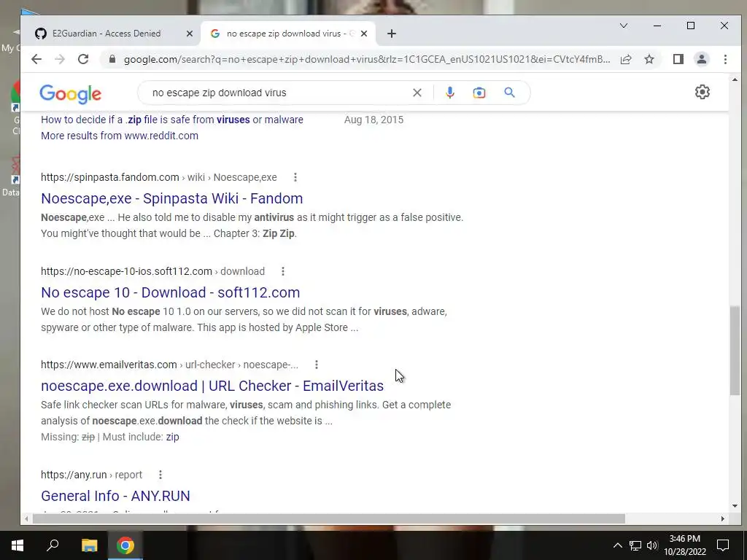Close the E2Guardian - Access Denied tab

[189, 34]
